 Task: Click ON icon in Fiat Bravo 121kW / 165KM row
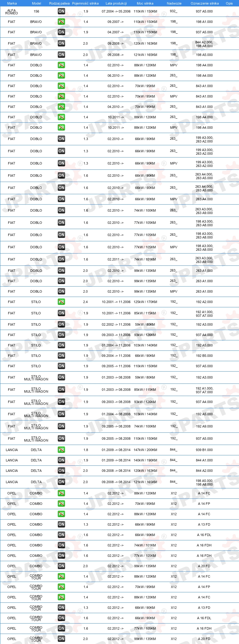pos(61,55)
